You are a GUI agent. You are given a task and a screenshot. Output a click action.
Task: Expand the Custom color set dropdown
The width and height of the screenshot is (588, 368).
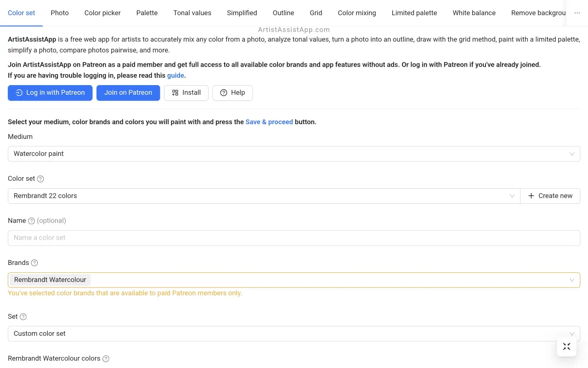(294, 333)
